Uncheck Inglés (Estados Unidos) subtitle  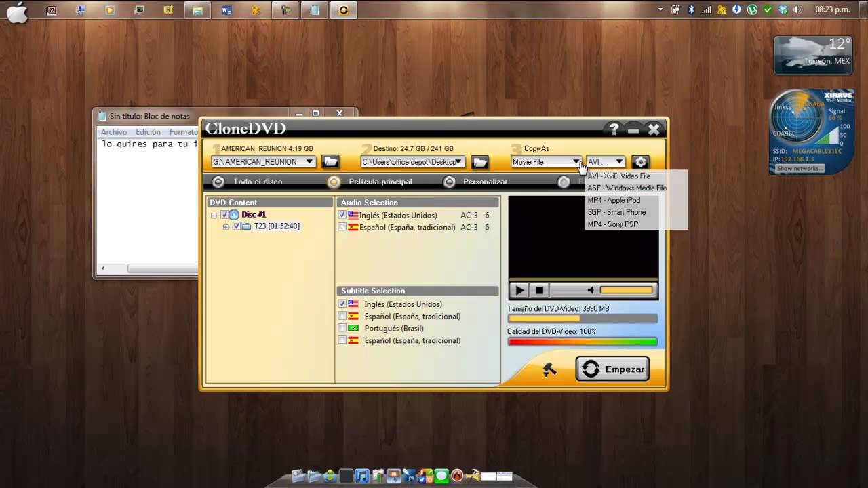coord(342,304)
